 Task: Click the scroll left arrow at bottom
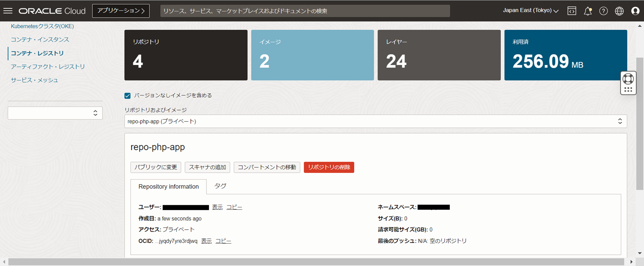4,262
